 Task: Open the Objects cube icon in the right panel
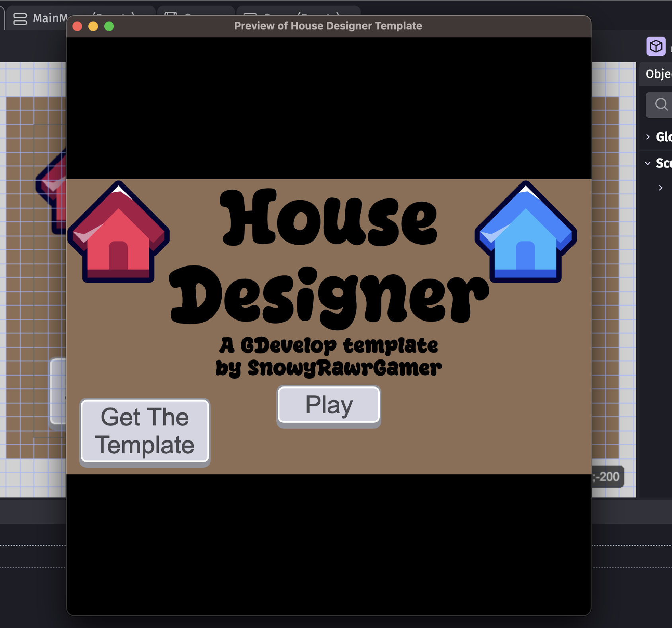click(656, 46)
